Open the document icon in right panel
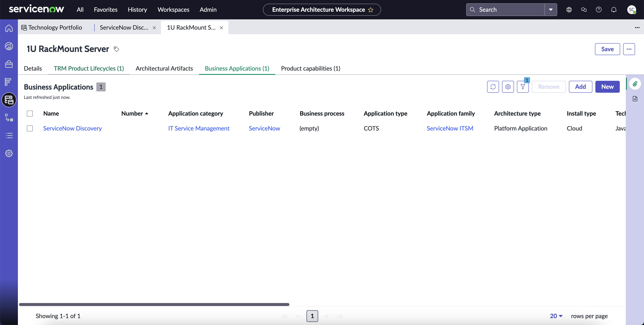 pyautogui.click(x=635, y=99)
